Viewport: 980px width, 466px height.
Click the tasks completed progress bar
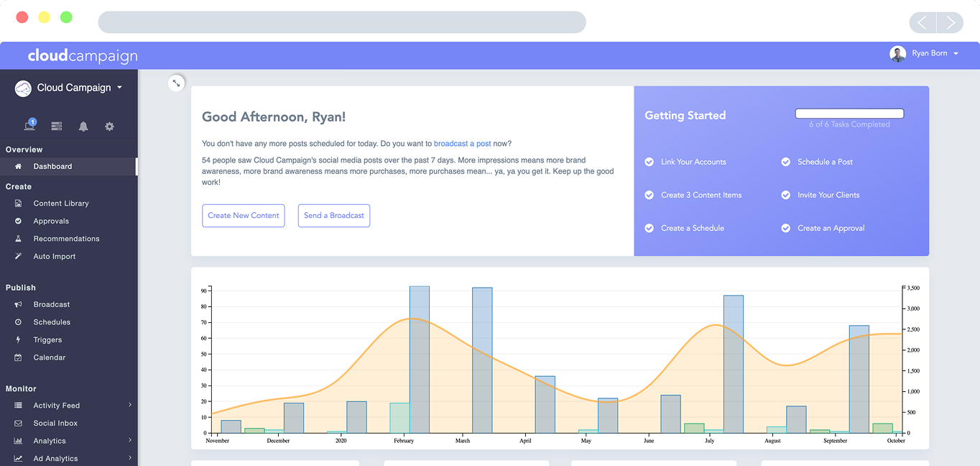(849, 114)
